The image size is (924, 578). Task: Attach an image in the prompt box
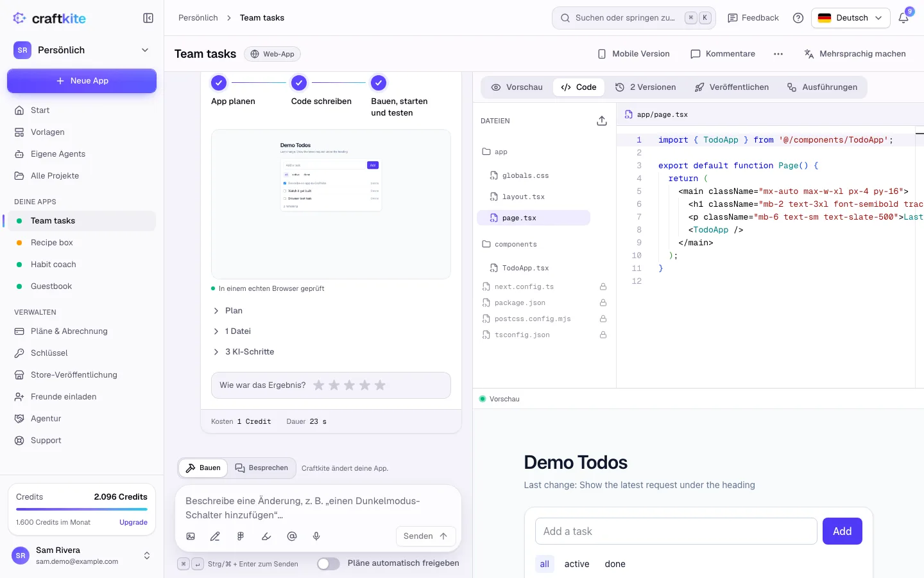191,536
